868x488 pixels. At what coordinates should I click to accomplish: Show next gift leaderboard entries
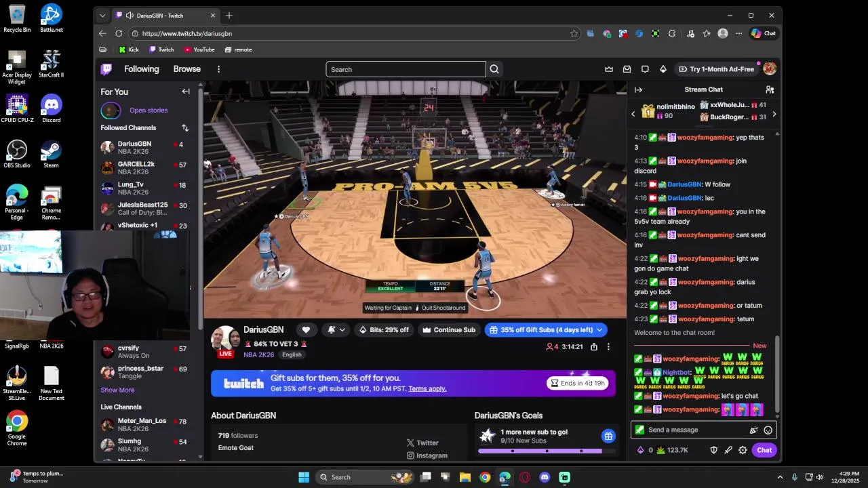point(774,114)
